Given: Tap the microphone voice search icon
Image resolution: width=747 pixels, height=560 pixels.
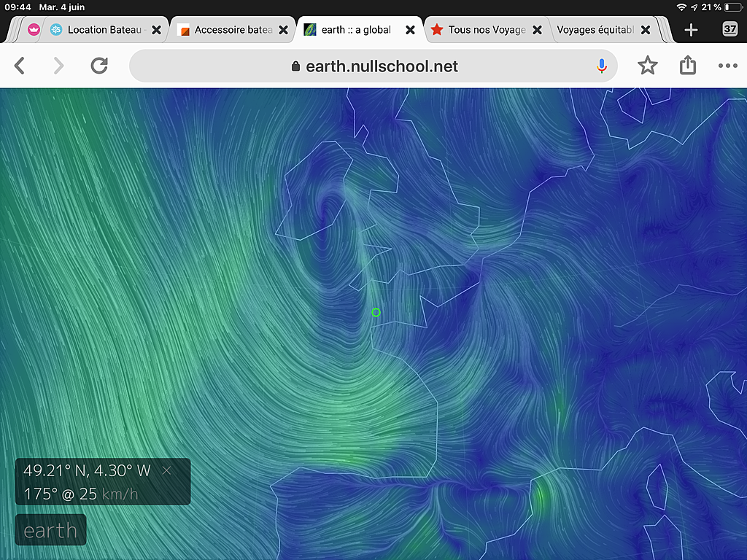Looking at the screenshot, I should pos(602,66).
